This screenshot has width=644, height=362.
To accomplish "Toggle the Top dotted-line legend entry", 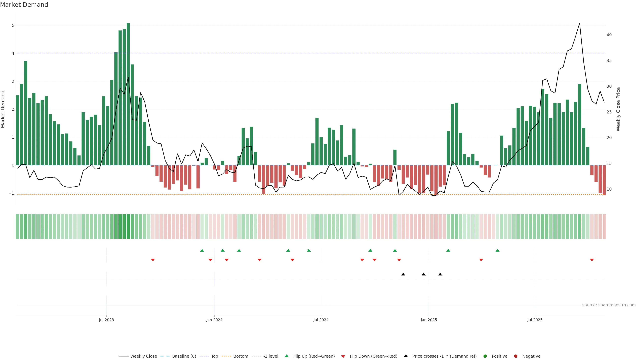I will pyautogui.click(x=214, y=356).
